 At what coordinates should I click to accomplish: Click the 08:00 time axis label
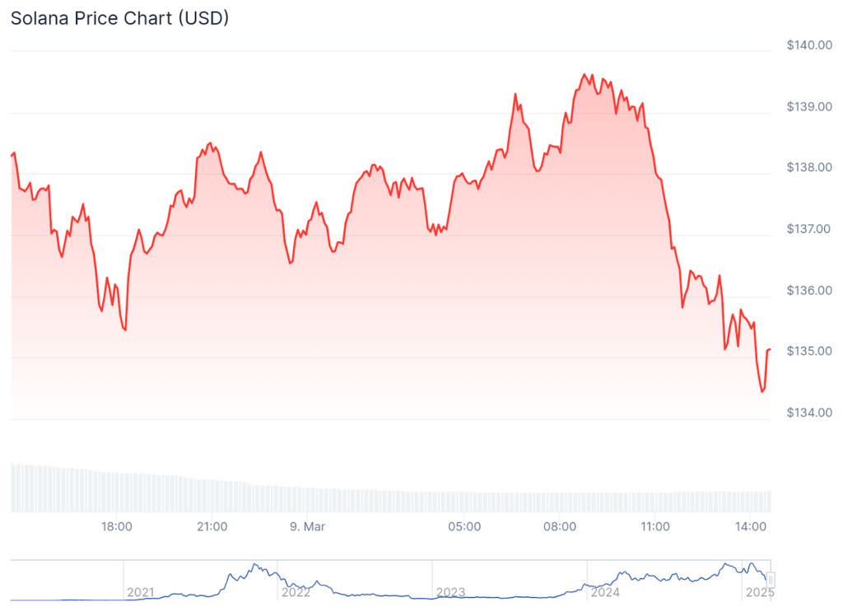pos(559,525)
